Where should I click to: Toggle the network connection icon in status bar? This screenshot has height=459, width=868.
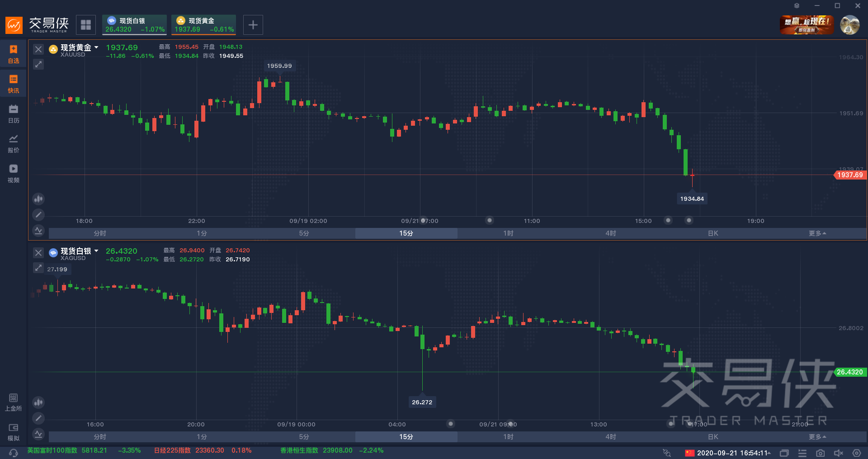(x=666, y=453)
